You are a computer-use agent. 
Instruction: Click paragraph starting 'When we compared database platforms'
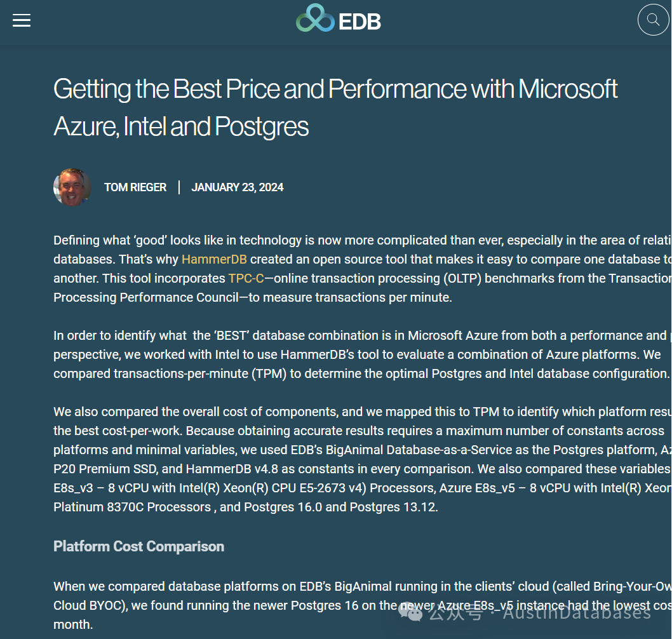362,605
